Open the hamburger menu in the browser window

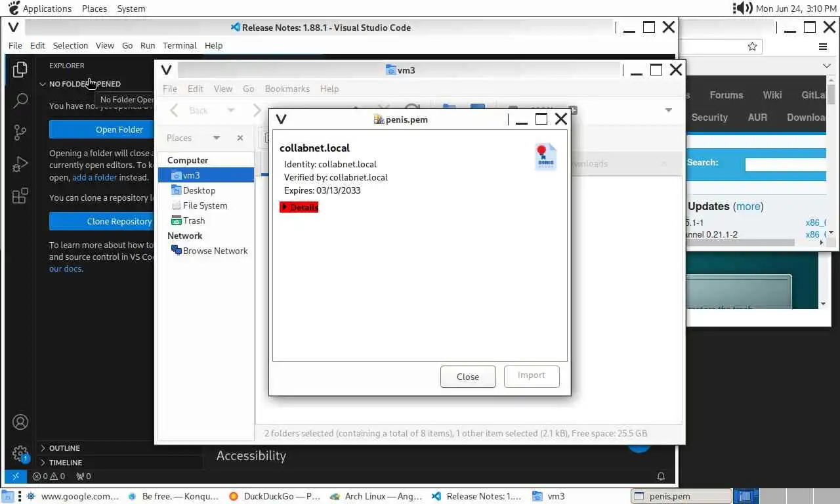coord(822,47)
